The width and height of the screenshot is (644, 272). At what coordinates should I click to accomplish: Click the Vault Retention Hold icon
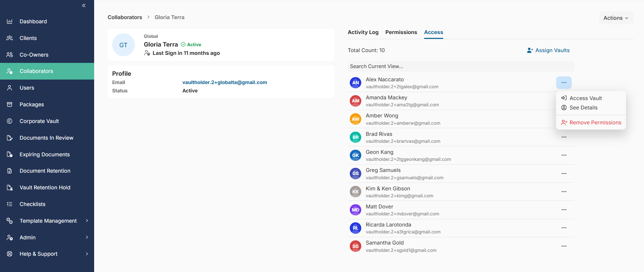[10, 188]
